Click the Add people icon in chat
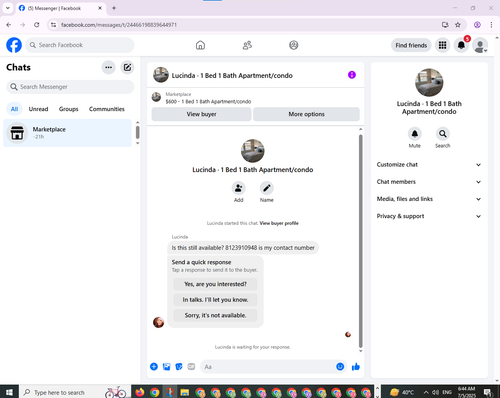The image size is (500, 398). pyautogui.click(x=239, y=188)
